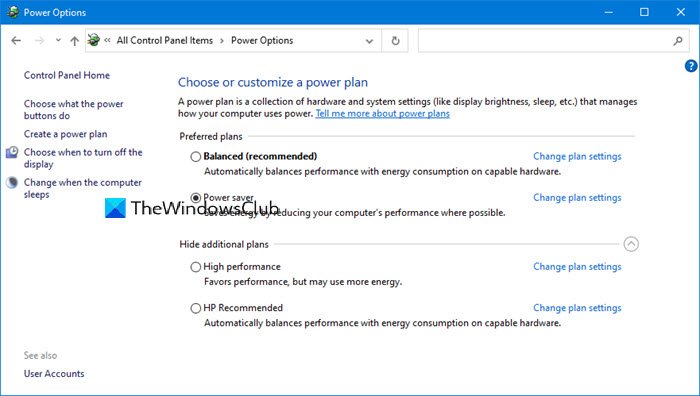
Task: Minimize the Power Options window
Action: point(608,12)
